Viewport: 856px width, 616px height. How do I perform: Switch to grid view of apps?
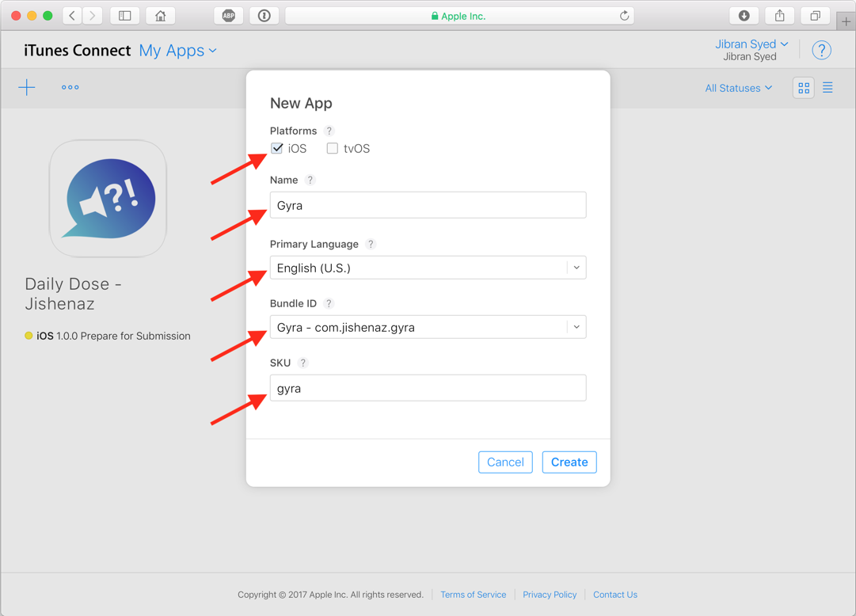(x=804, y=88)
